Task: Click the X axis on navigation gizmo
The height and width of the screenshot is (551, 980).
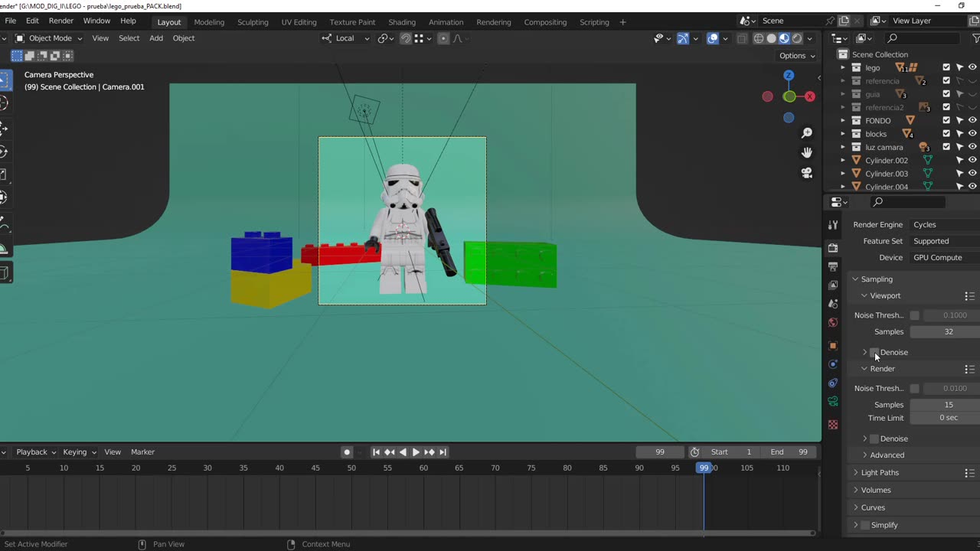Action: click(x=810, y=96)
